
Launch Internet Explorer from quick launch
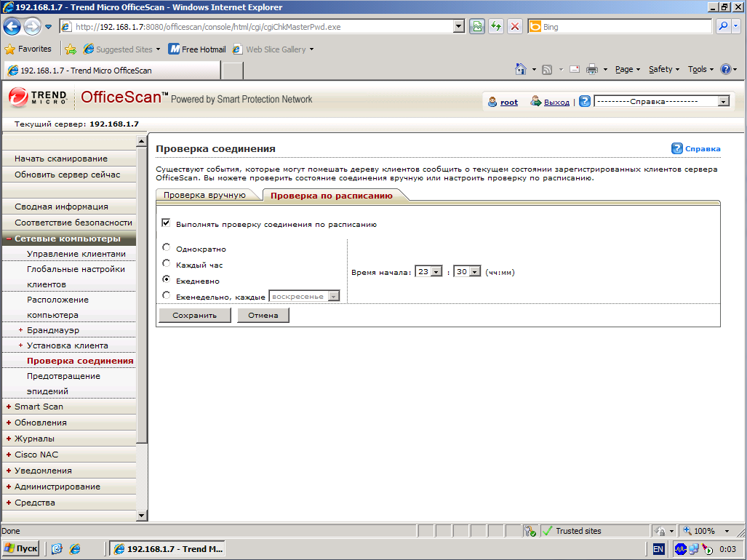(x=75, y=549)
